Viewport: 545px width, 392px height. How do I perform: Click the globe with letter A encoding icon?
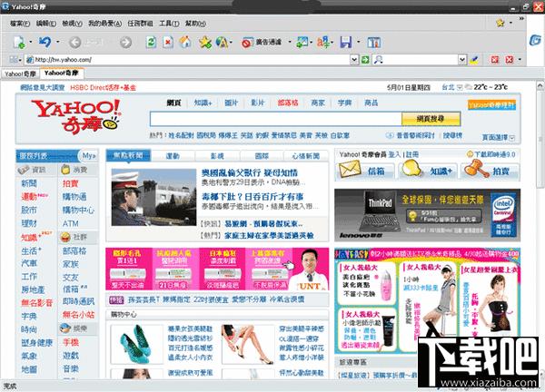[x=222, y=43]
